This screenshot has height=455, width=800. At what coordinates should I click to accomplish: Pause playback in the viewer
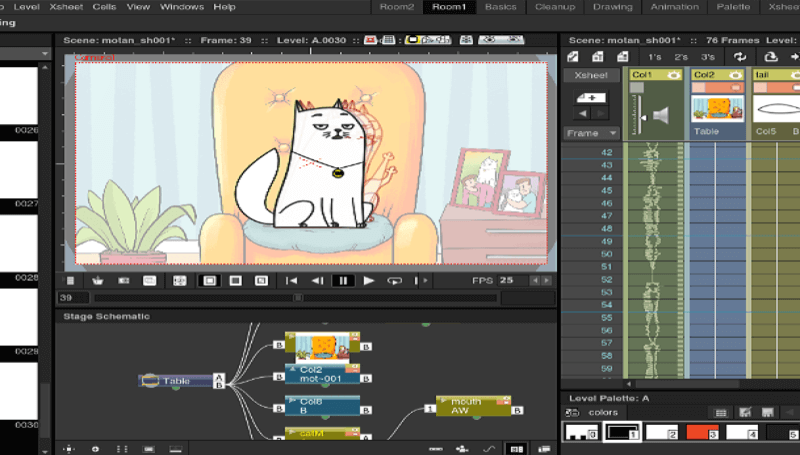tap(343, 281)
